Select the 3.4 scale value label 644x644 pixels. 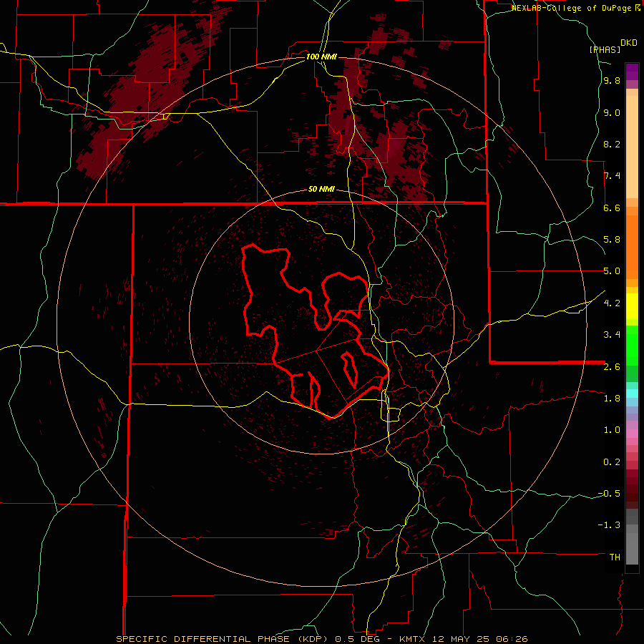tap(612, 335)
